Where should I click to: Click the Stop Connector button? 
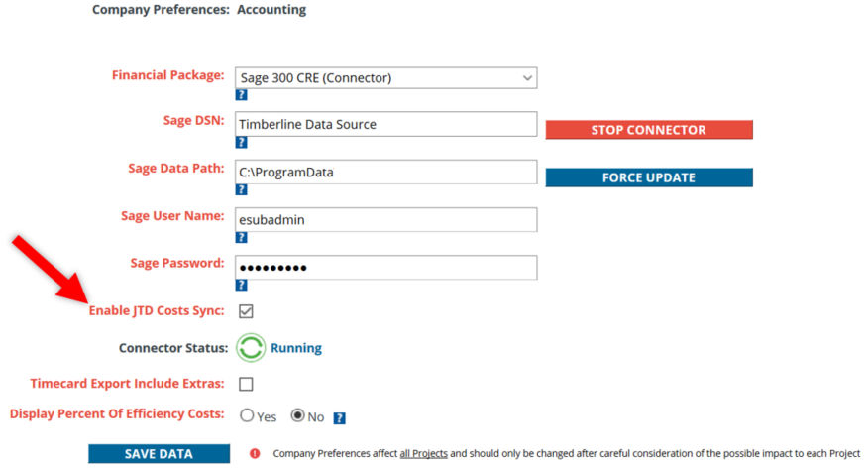649,130
